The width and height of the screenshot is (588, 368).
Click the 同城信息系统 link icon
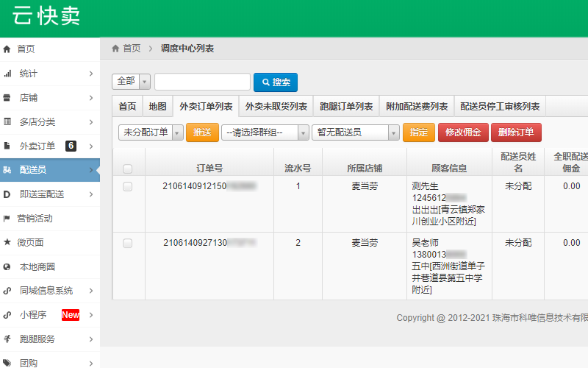pos(7,291)
